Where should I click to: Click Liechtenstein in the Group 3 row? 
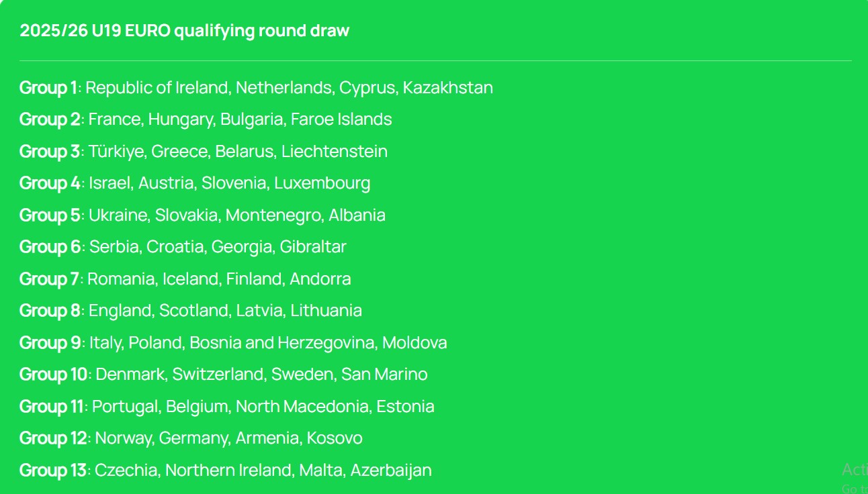[334, 152]
